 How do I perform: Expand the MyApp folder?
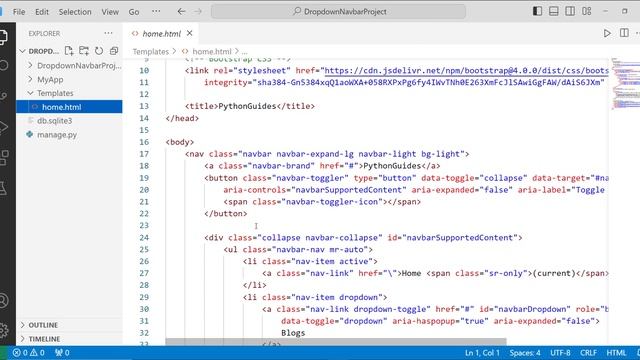69,79
